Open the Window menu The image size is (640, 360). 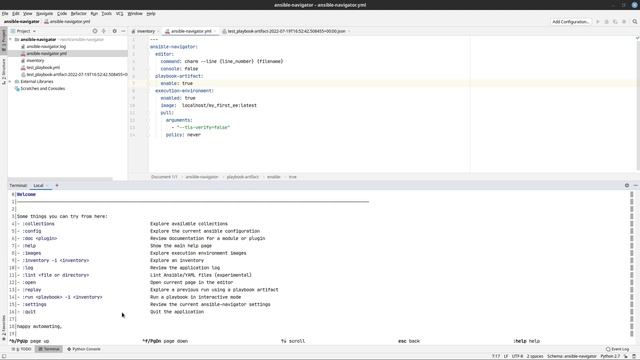click(135, 13)
